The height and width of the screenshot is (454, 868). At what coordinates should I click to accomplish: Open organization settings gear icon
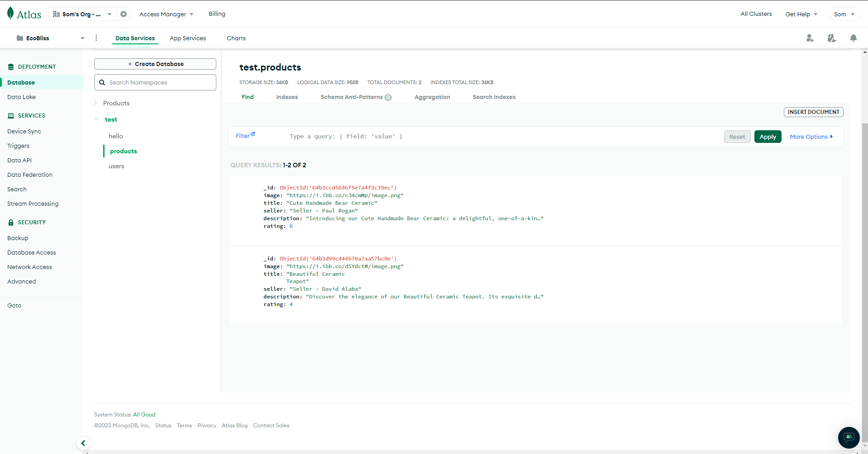[124, 14]
